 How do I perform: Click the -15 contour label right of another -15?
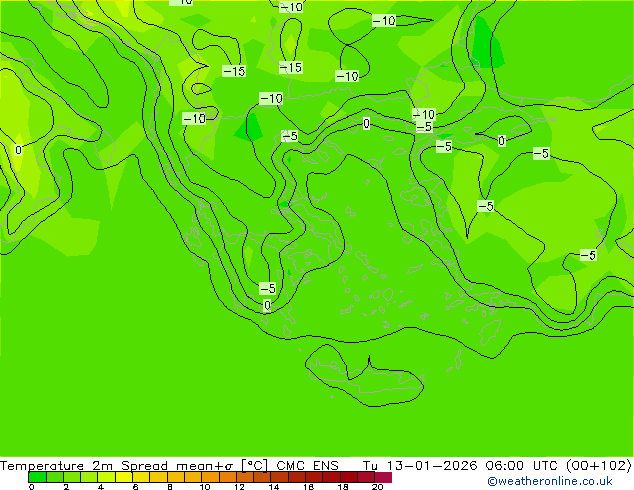291,67
